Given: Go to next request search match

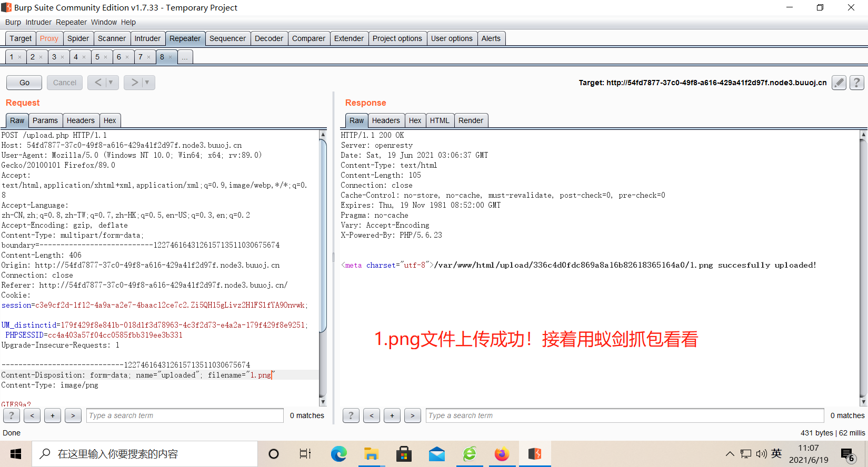Looking at the screenshot, I should click(73, 415).
